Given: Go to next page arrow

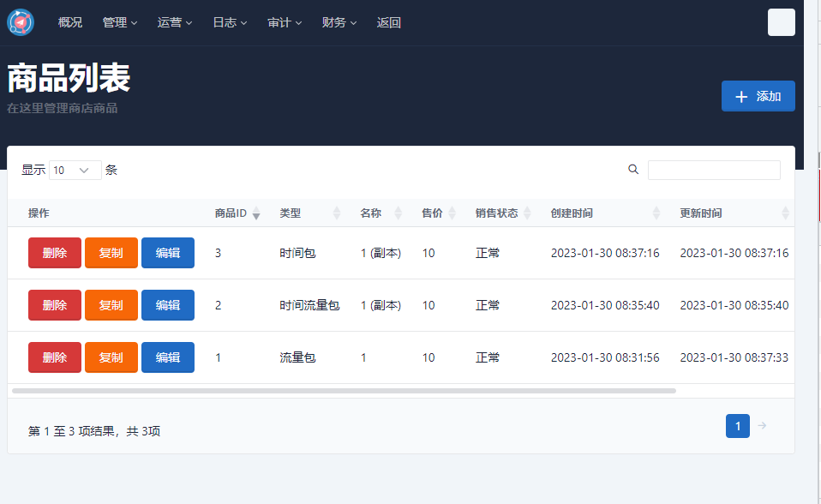Looking at the screenshot, I should pyautogui.click(x=763, y=425).
